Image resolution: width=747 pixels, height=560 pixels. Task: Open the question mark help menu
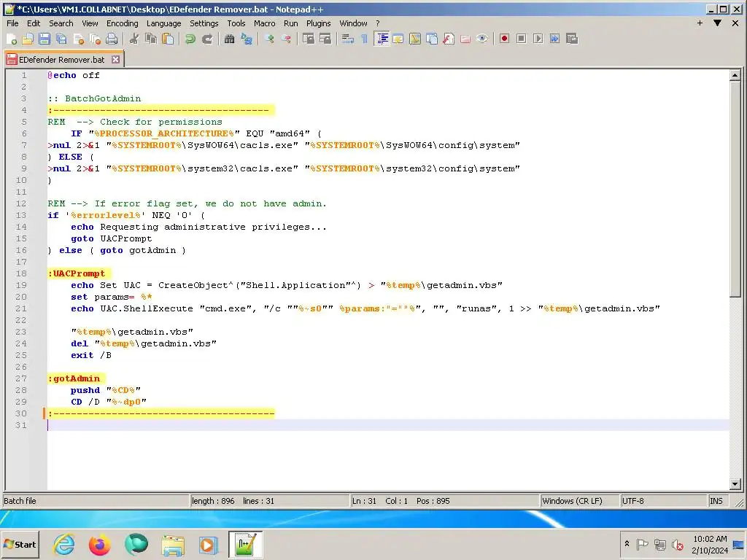tap(378, 23)
